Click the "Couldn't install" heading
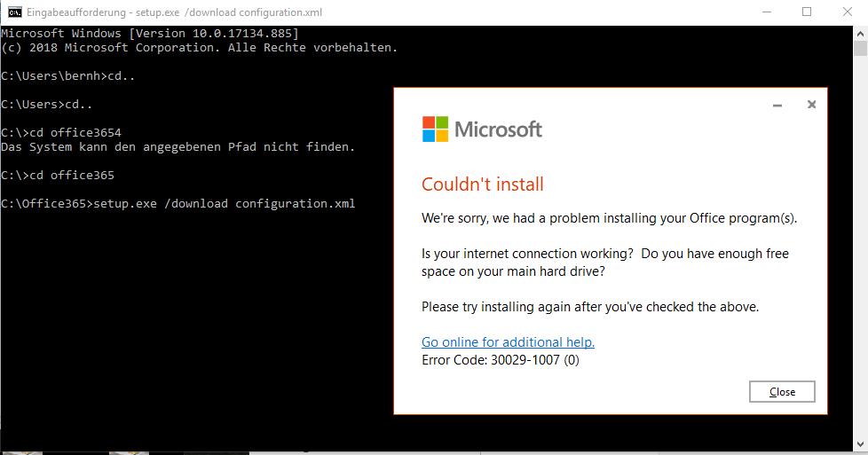The width and height of the screenshot is (868, 455). 483,184
